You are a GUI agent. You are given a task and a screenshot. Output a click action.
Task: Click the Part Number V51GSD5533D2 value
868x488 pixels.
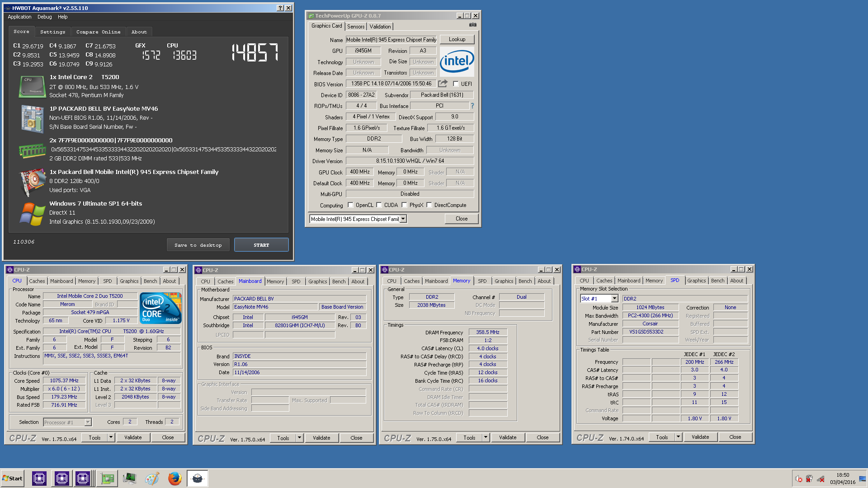coord(650,332)
